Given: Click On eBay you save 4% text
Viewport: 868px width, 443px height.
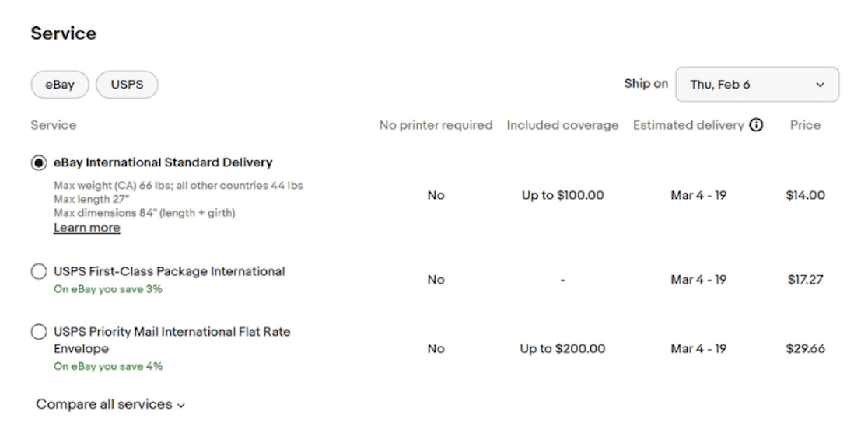Looking at the screenshot, I should click(x=108, y=366).
